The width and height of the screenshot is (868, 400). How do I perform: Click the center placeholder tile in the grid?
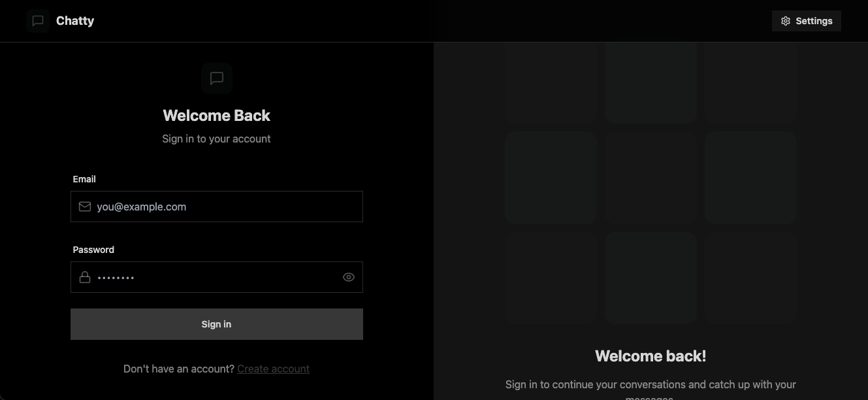click(650, 177)
